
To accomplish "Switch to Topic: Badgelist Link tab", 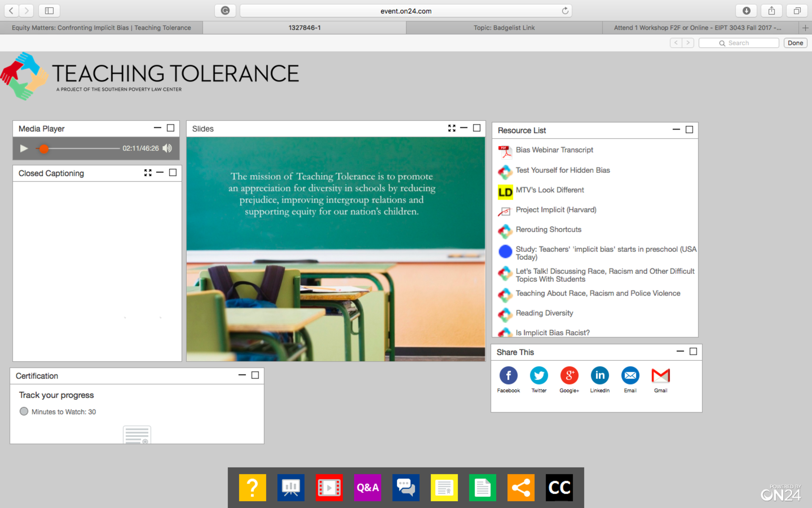I will (504, 28).
